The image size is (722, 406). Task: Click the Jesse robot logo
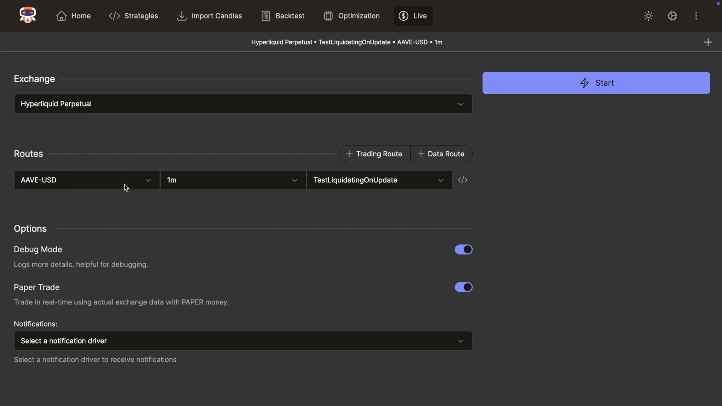pyautogui.click(x=28, y=15)
